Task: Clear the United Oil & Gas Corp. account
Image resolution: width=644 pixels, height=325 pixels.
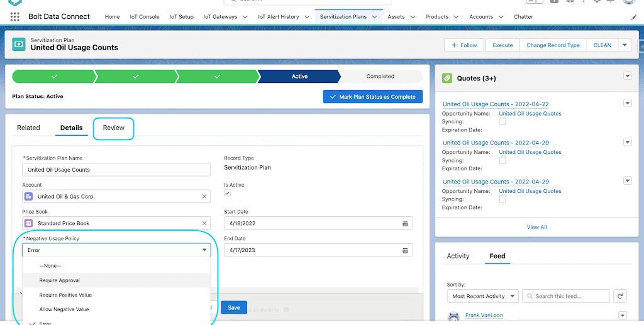Action: [204, 197]
